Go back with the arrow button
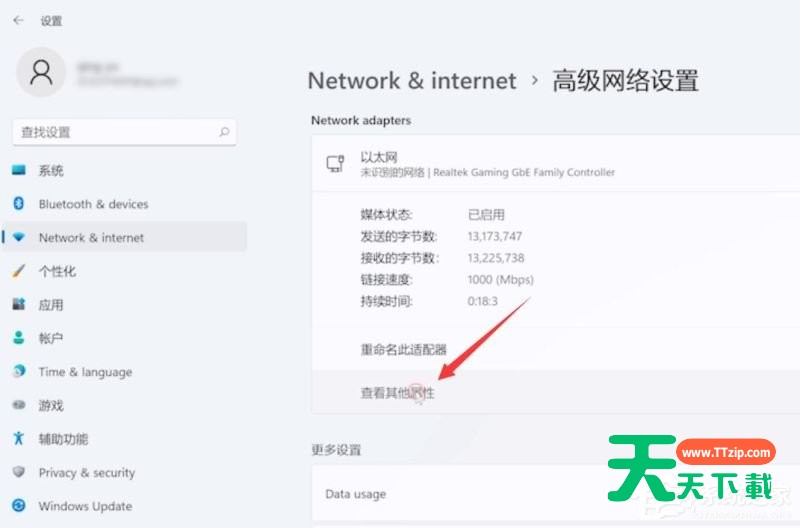This screenshot has width=800, height=528. click(x=19, y=20)
